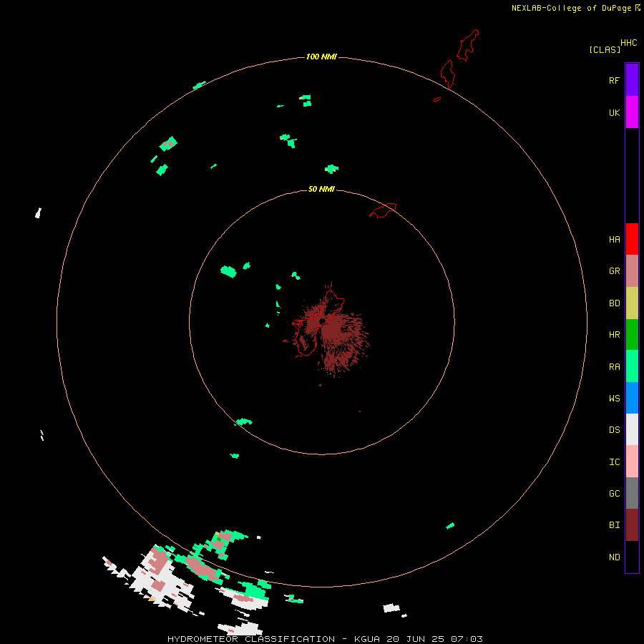Click the RA legend label
This screenshot has width=644, height=644.
(x=614, y=367)
